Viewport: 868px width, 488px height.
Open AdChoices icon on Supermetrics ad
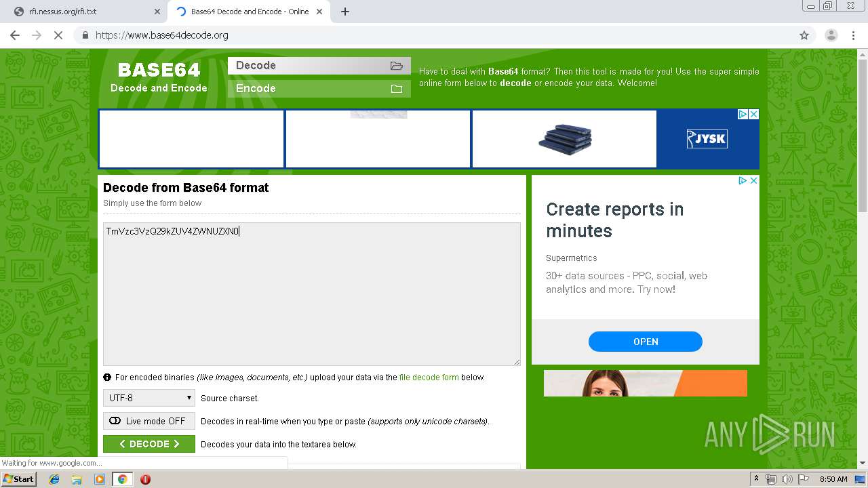pos(743,181)
